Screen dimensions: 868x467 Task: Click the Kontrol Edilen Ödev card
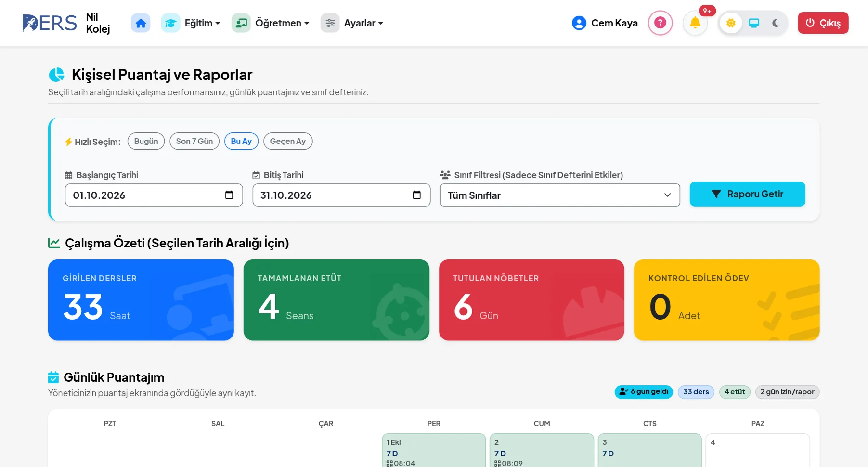pos(727,300)
